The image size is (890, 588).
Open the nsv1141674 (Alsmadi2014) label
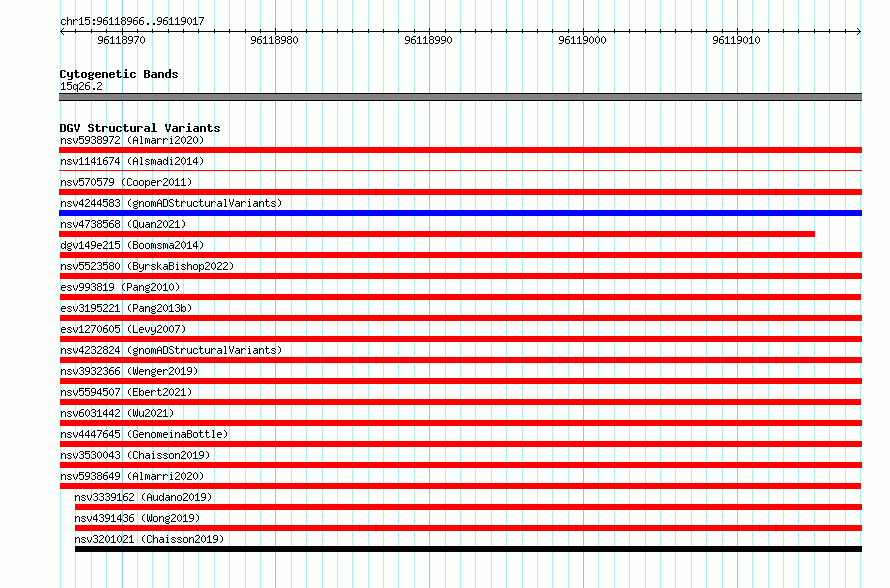click(x=132, y=161)
